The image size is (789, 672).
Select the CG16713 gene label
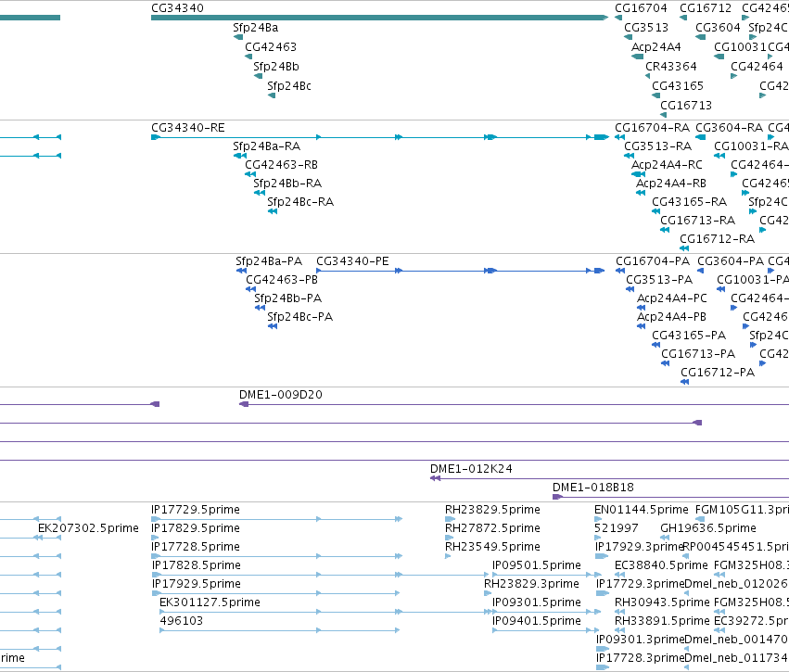point(686,106)
